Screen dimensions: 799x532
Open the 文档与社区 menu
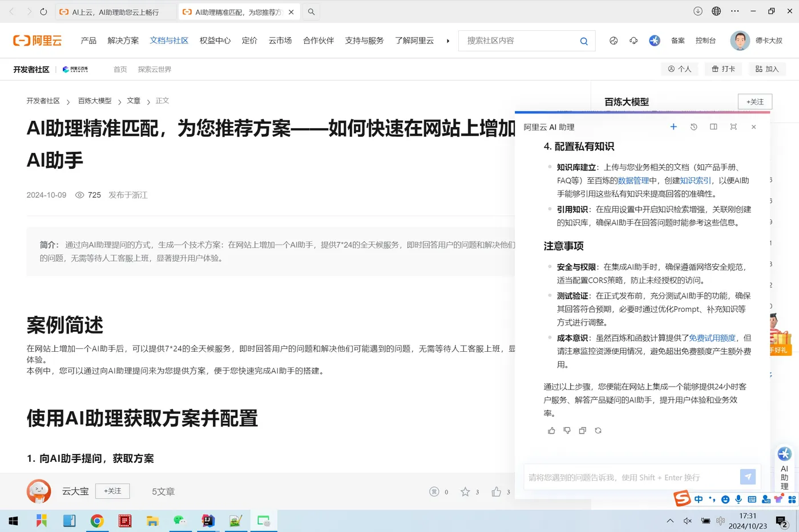169,40
